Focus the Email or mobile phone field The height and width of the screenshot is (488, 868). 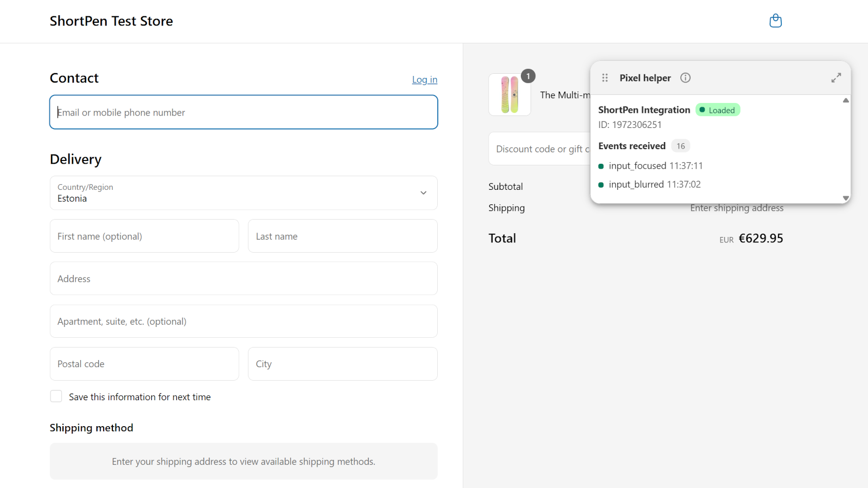pos(244,112)
